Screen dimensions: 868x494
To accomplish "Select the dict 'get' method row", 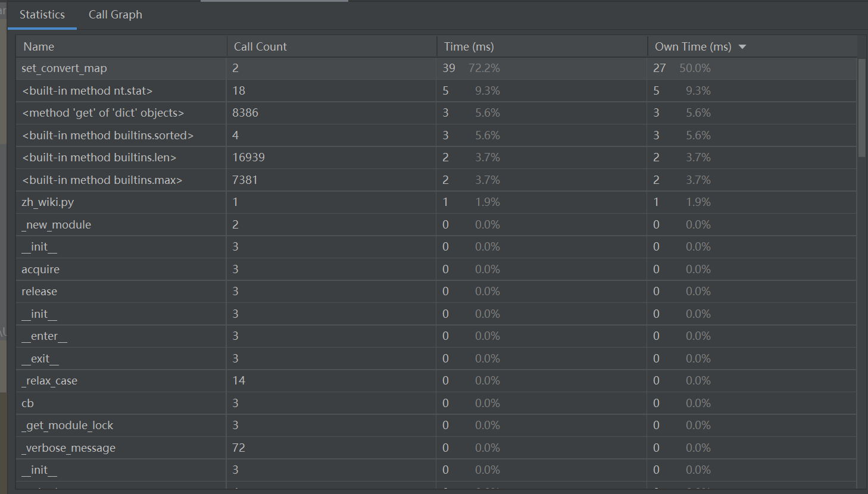I will [x=102, y=113].
